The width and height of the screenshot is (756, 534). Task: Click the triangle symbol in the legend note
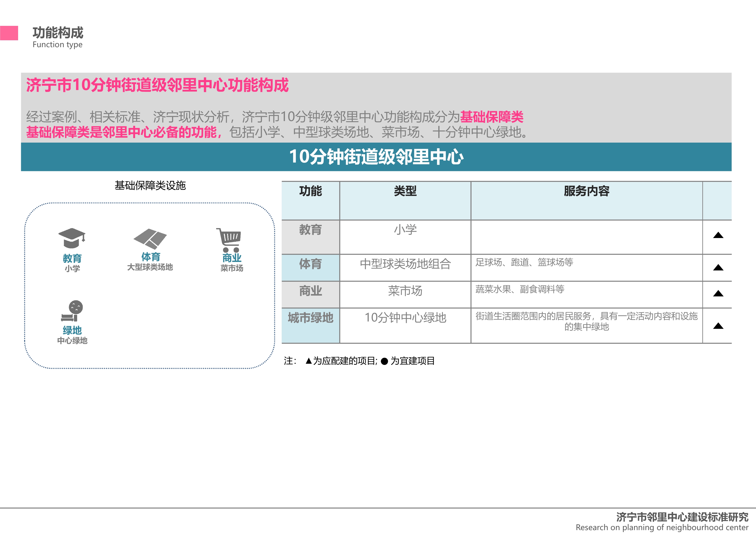pyautogui.click(x=309, y=361)
